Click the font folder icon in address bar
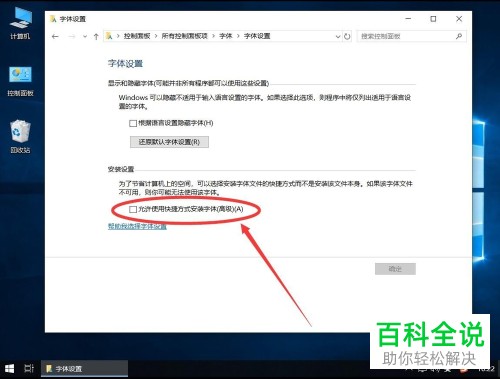500x379 pixels. [109, 36]
